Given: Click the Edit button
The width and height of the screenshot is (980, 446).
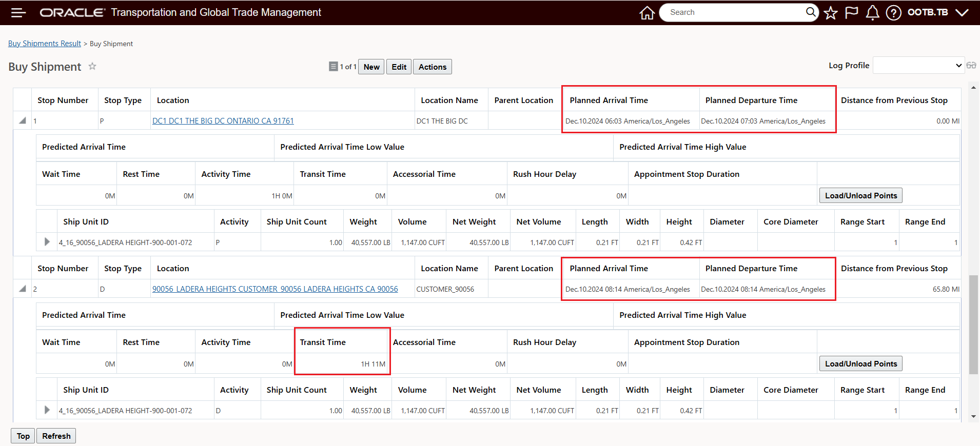Looking at the screenshot, I should click(399, 67).
